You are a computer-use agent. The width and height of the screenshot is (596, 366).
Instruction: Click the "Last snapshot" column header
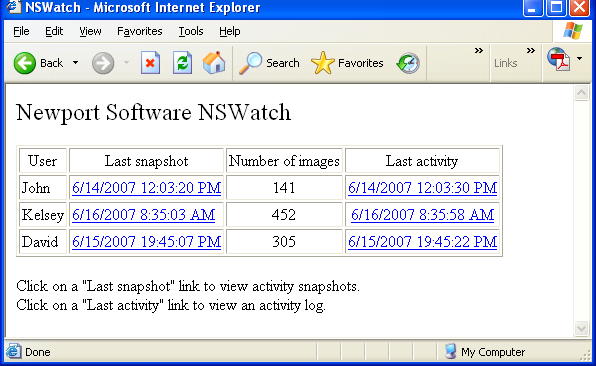[x=146, y=161]
